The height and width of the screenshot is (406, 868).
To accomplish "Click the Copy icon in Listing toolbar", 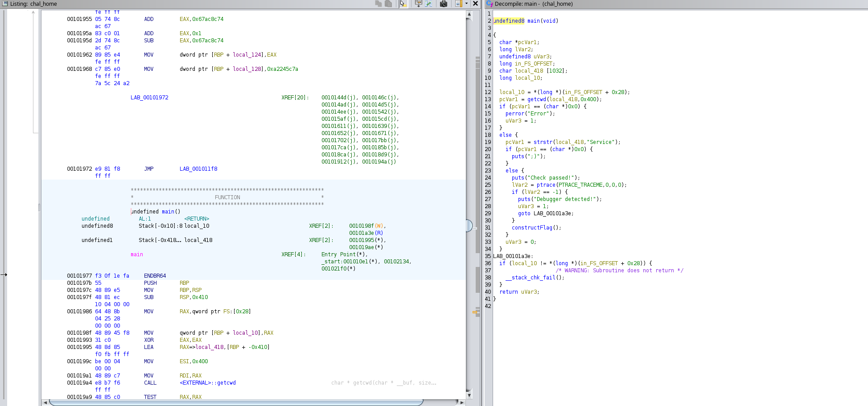I will (378, 4).
